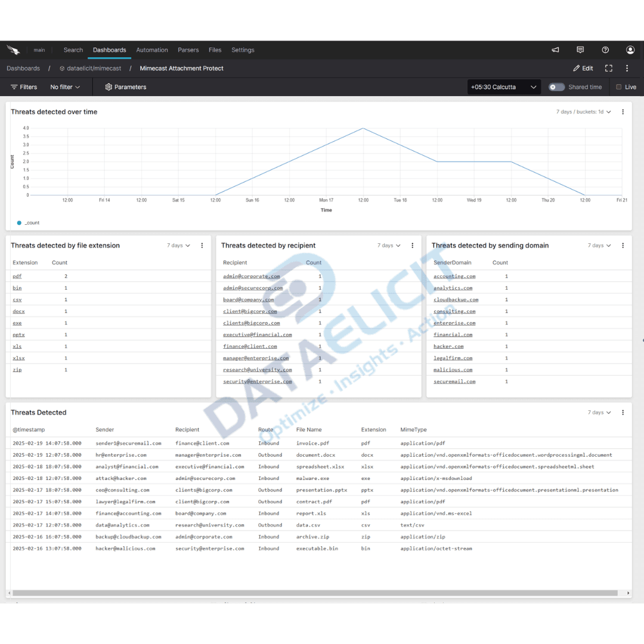Open the CrowdStrike logo home icon
The image size is (644, 644).
pyautogui.click(x=13, y=50)
